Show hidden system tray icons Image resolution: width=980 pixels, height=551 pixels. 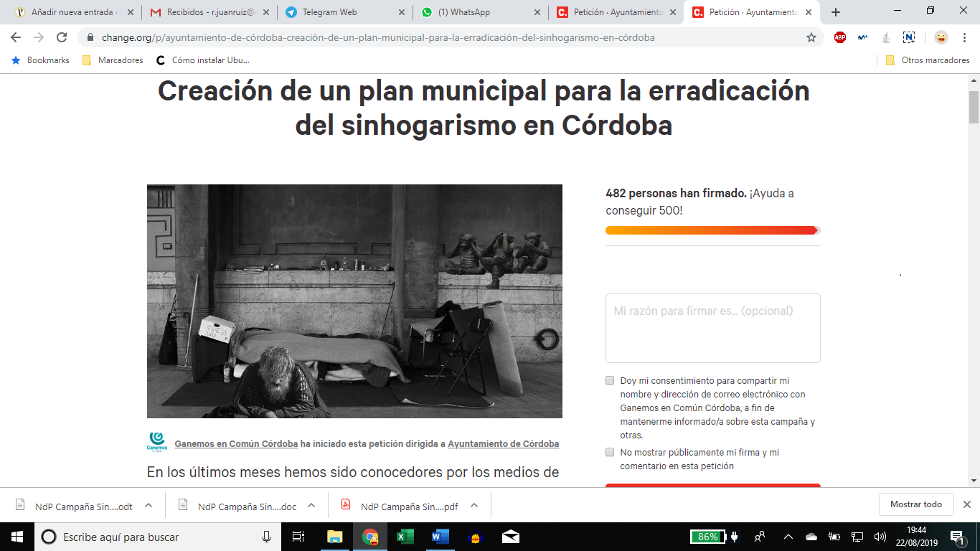[788, 537]
